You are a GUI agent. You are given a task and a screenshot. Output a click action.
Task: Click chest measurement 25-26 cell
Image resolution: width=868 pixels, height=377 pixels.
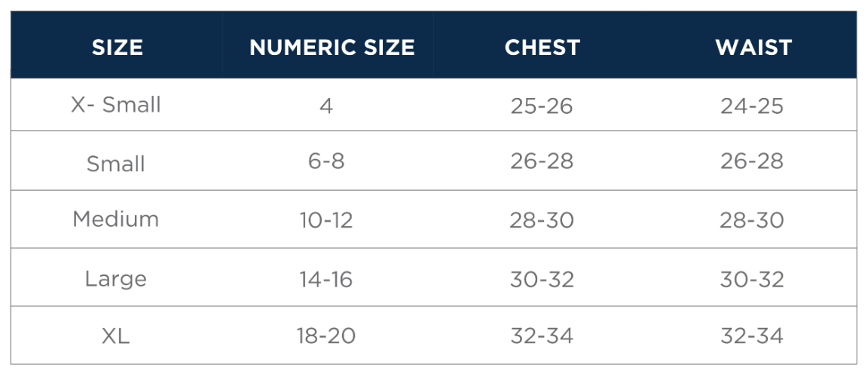point(542,106)
